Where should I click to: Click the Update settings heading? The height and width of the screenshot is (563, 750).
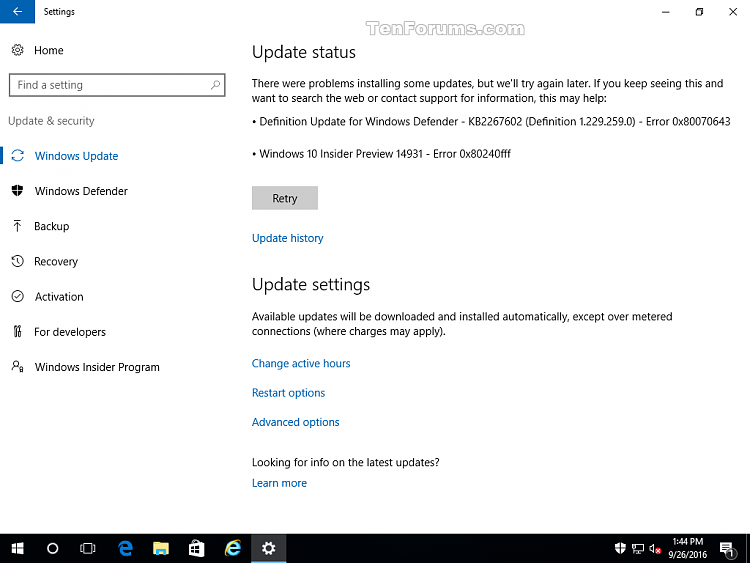[x=311, y=285]
